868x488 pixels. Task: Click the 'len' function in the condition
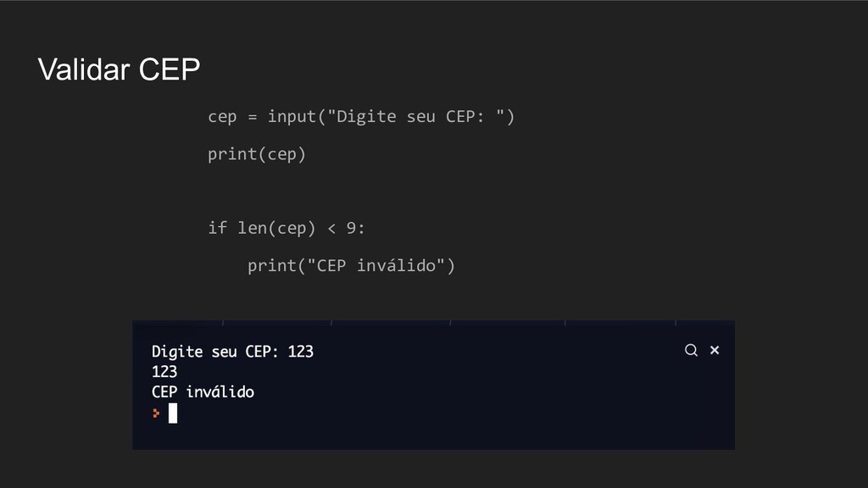point(252,228)
